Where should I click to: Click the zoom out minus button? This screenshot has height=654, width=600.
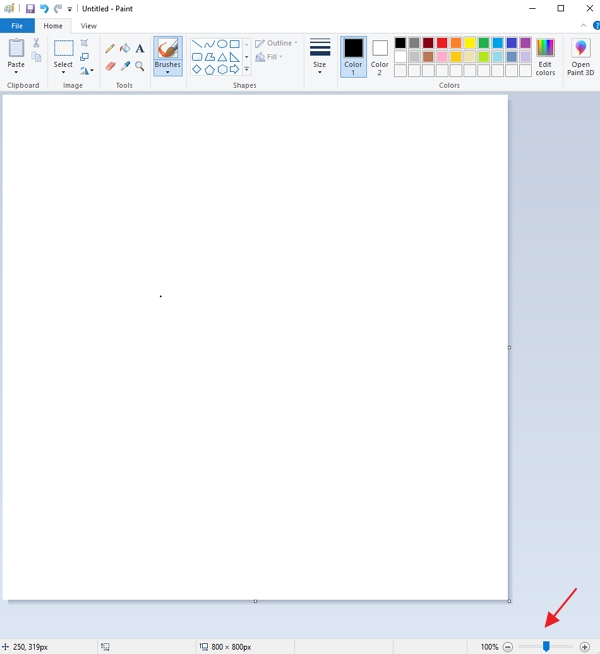coord(507,647)
